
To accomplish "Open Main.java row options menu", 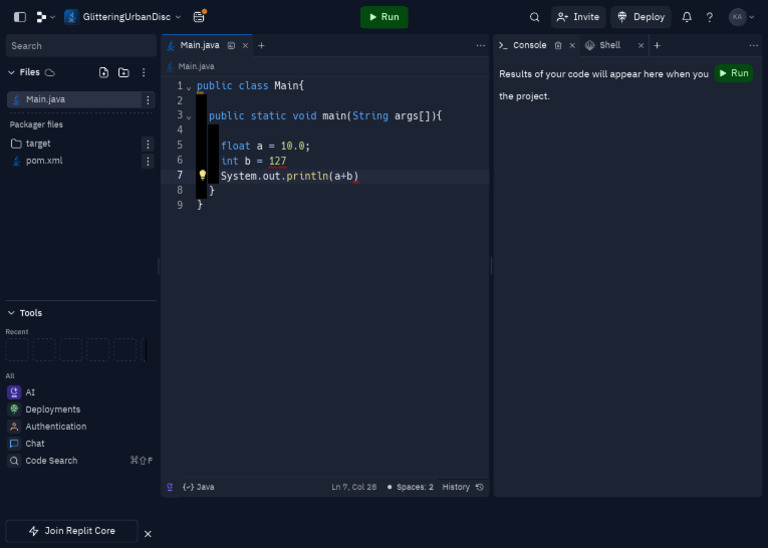I will [148, 100].
